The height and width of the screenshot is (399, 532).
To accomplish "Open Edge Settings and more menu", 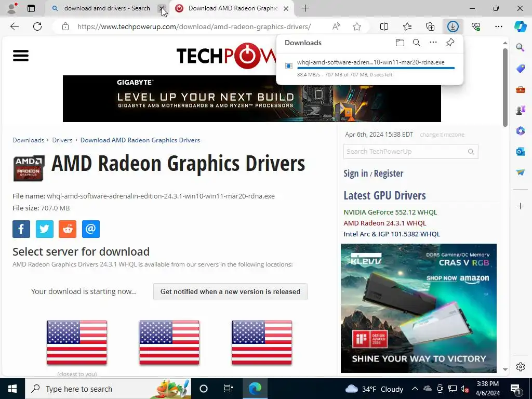I will (x=498, y=26).
